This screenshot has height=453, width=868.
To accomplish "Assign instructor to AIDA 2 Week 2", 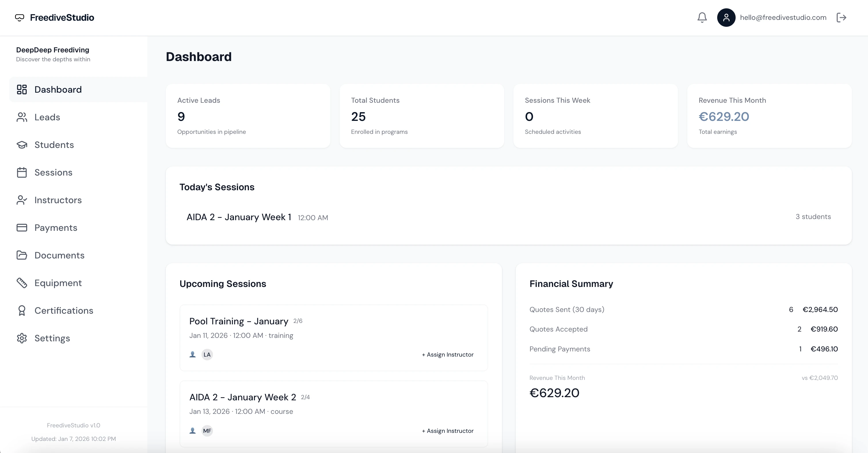I will click(x=448, y=431).
